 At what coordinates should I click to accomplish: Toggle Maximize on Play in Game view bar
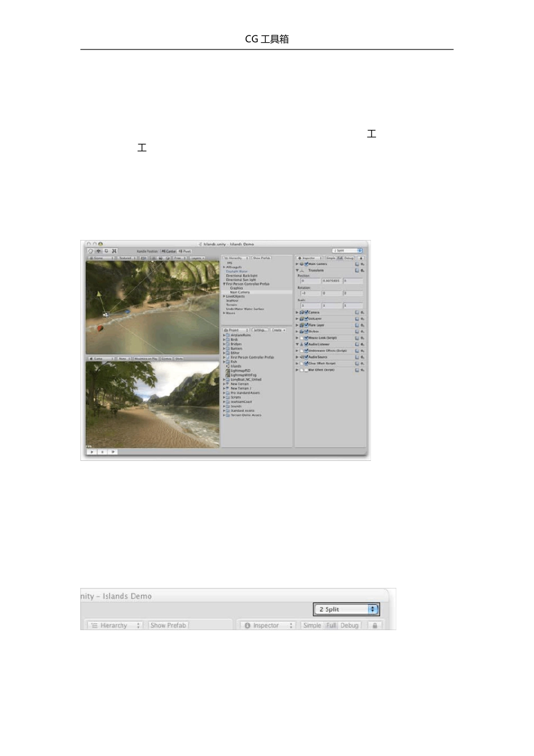pos(146,359)
